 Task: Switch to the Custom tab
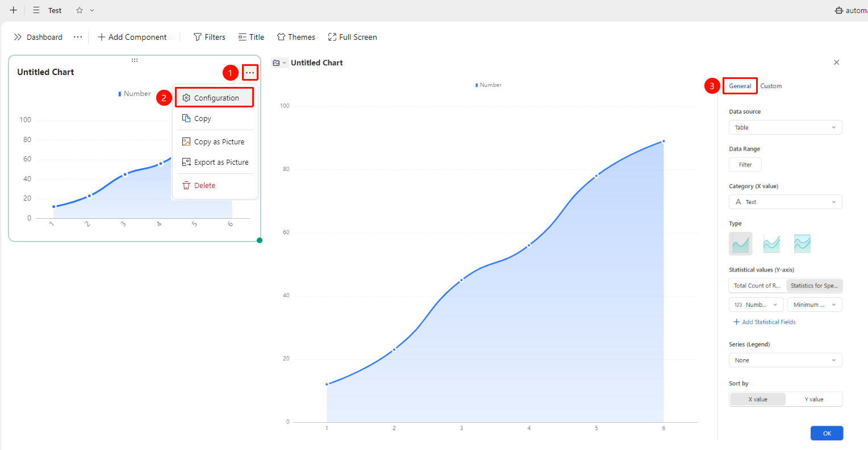(771, 86)
